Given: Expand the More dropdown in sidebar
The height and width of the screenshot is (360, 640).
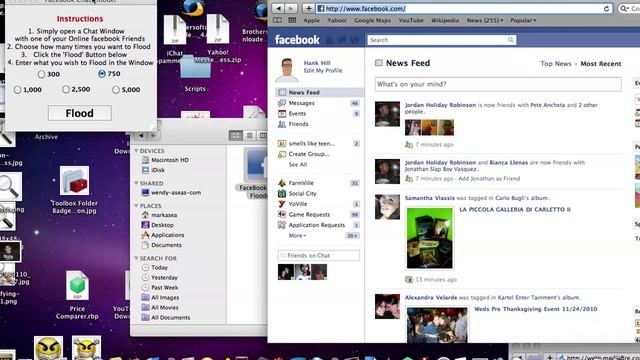Looking at the screenshot, I should 297,236.
